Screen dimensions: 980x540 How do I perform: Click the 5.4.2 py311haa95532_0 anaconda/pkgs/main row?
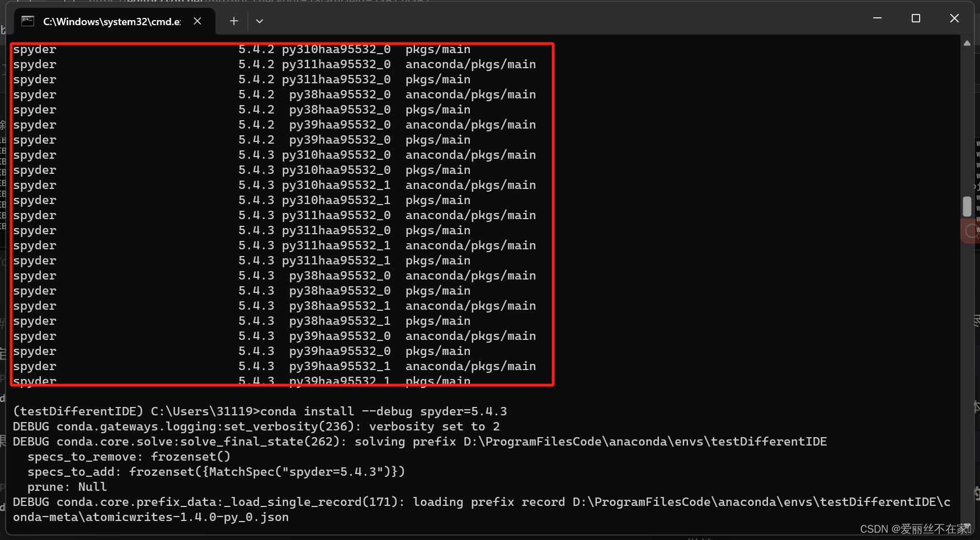[274, 64]
